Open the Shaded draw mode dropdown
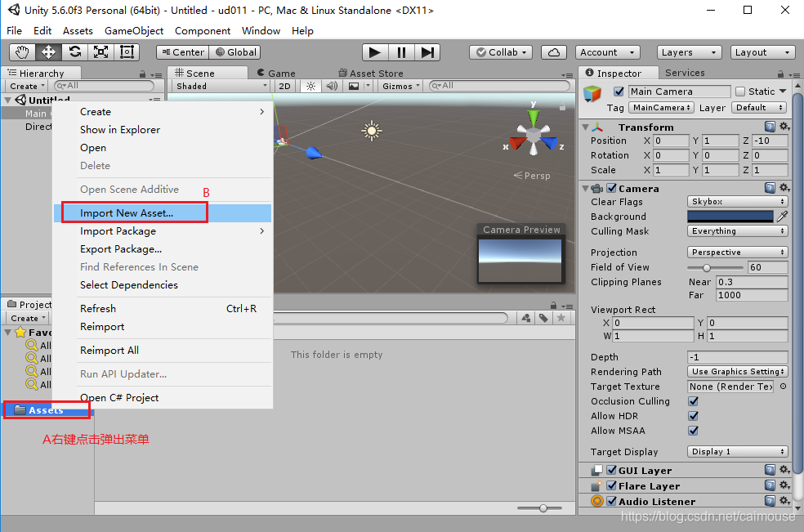 tap(221, 86)
